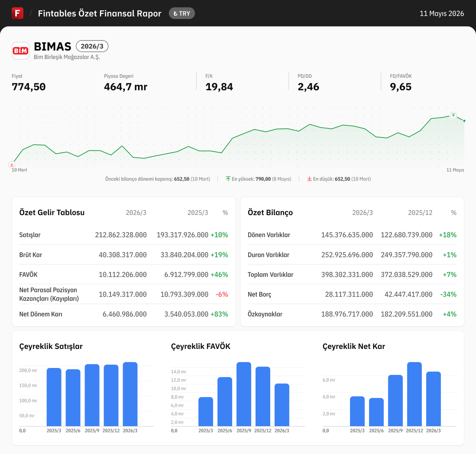Click the 2025/12 bar in Çeyreklik Net Kar
Image resolution: width=476 pixels, height=454 pixels.
tap(415, 394)
